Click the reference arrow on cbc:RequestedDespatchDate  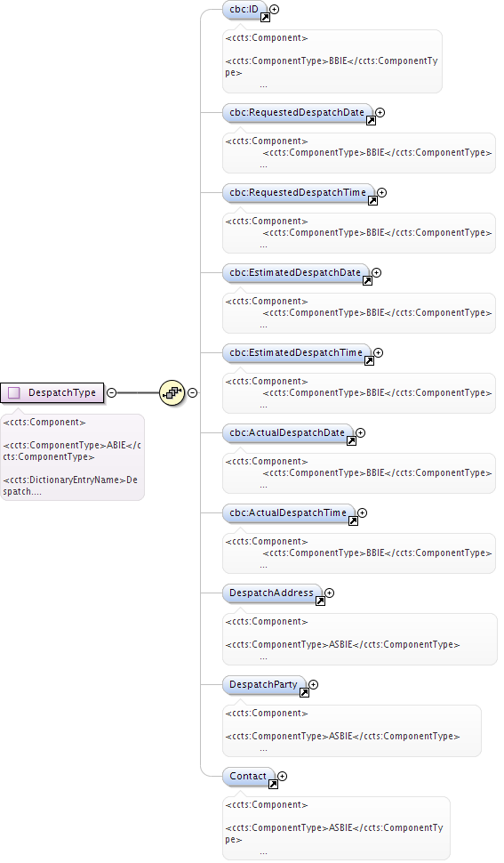pos(371,120)
